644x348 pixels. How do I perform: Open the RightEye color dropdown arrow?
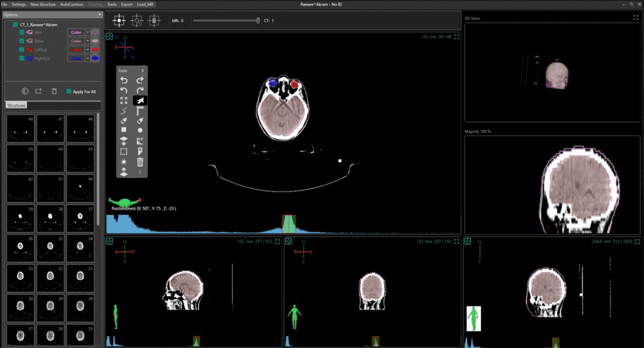point(87,58)
